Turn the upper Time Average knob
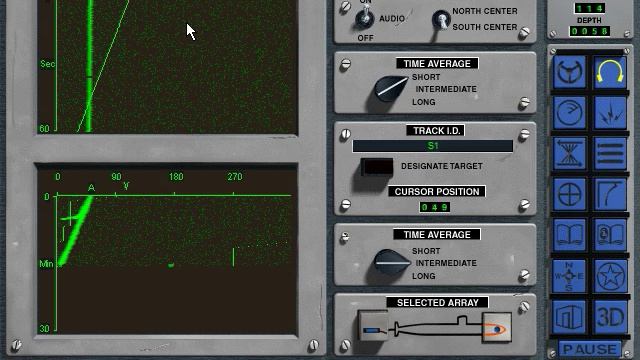Viewport: 640px width, 360px height. 390,89
